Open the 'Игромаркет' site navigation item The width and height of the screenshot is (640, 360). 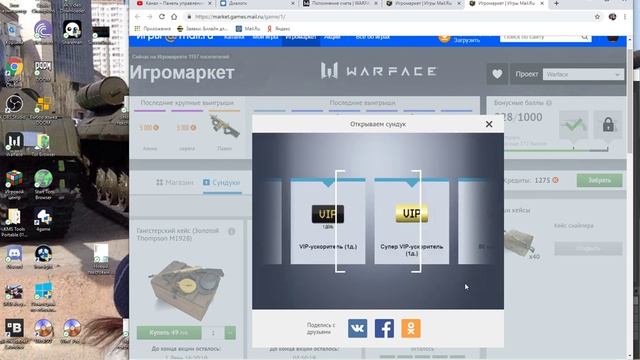pyautogui.click(x=301, y=38)
